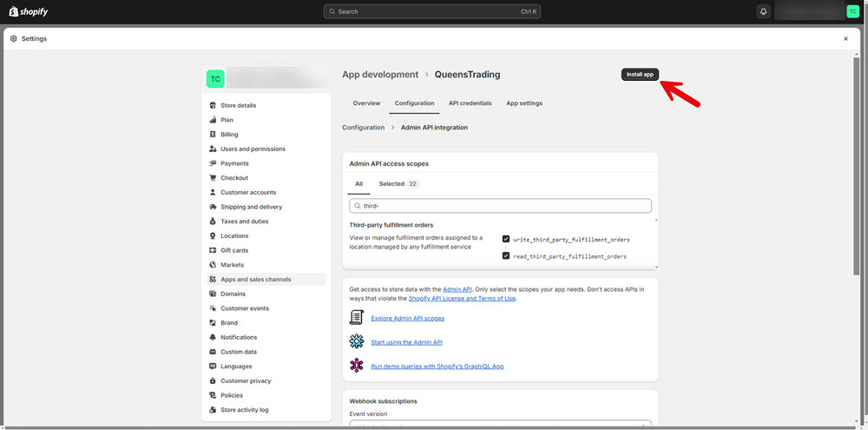Click the Notifications bell sidebar icon

click(x=213, y=337)
